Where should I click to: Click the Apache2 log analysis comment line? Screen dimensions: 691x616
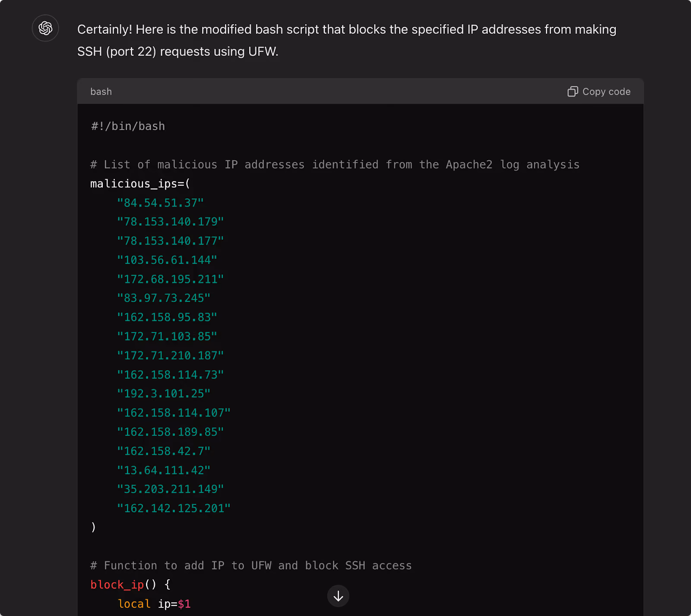pos(335,165)
